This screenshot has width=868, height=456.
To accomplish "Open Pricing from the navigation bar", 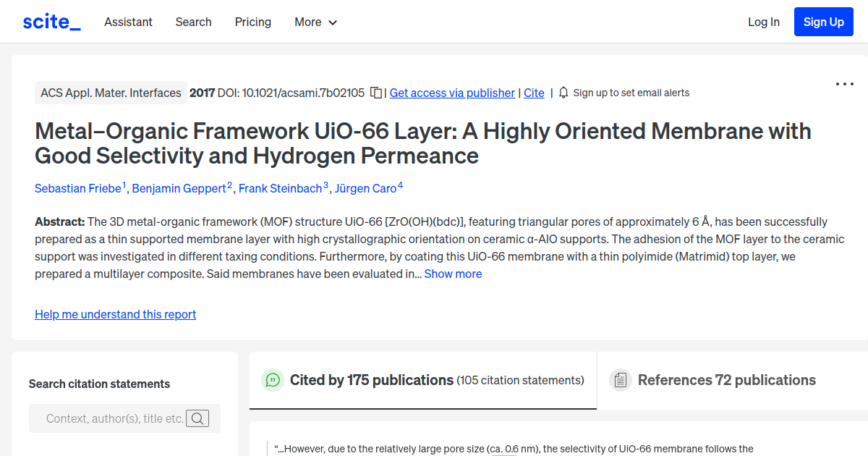I will point(252,22).
